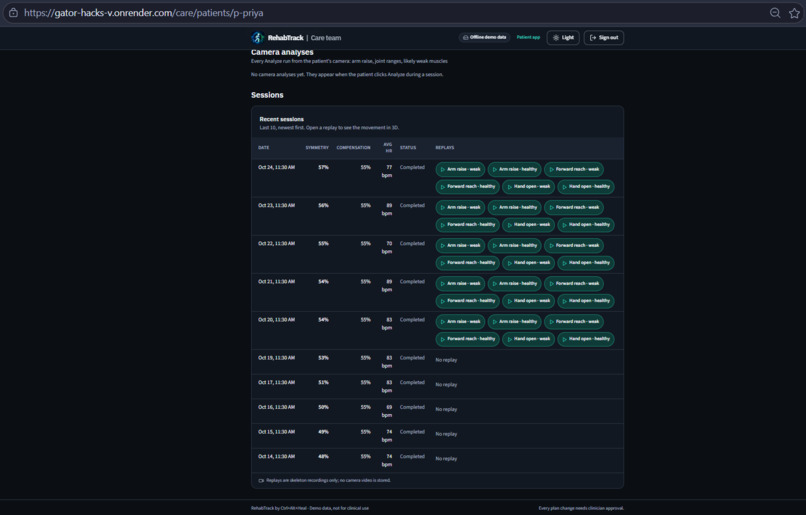Play Oct 21 Arm raise - healthy replay
Screen dimensions: 806x515
pyautogui.click(x=515, y=283)
